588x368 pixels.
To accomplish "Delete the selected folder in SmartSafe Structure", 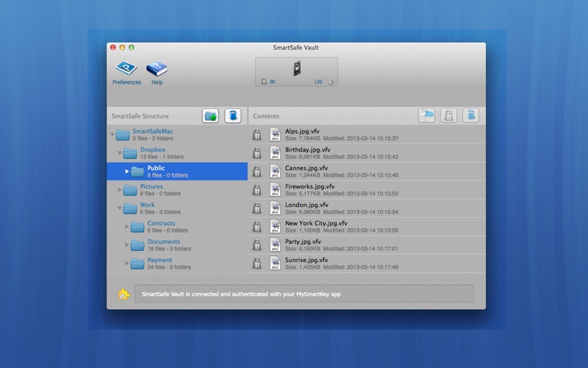I will (x=232, y=116).
